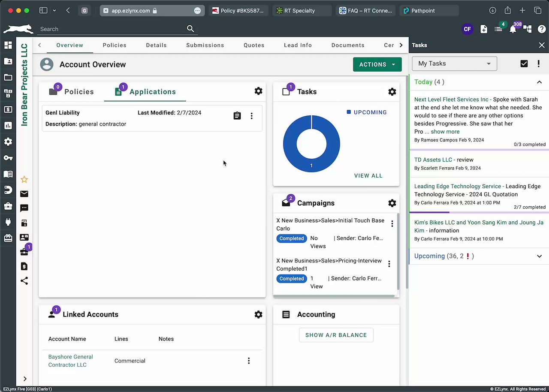The width and height of the screenshot is (549, 392).
Task: Click the envelope mail icon in sidebar
Action: coord(24,194)
